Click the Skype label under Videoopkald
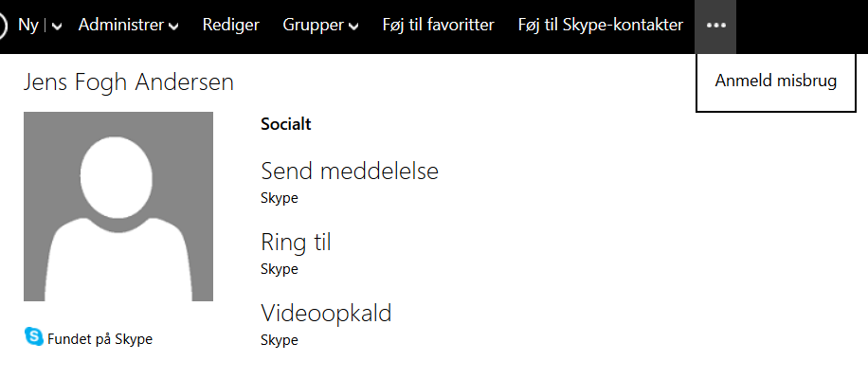868x379 pixels. click(x=280, y=340)
